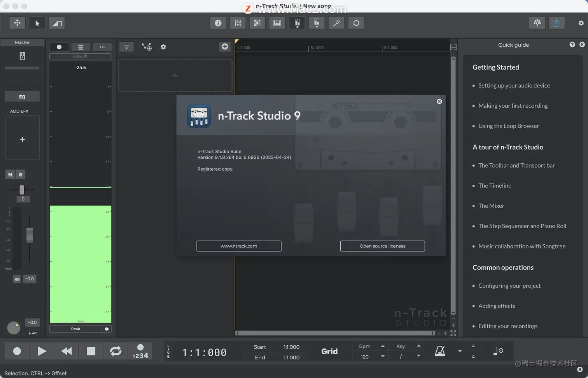Lower the Key with down arrow

point(418,356)
